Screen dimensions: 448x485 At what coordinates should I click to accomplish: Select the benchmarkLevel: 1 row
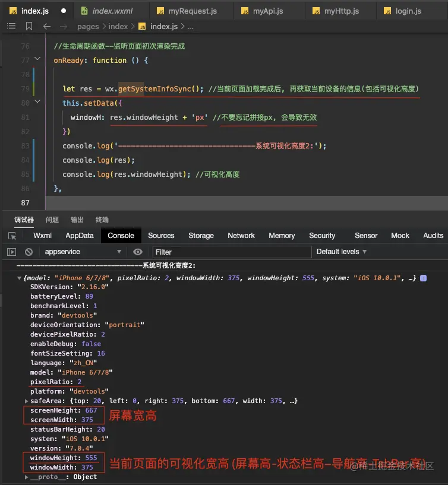[x=64, y=306]
